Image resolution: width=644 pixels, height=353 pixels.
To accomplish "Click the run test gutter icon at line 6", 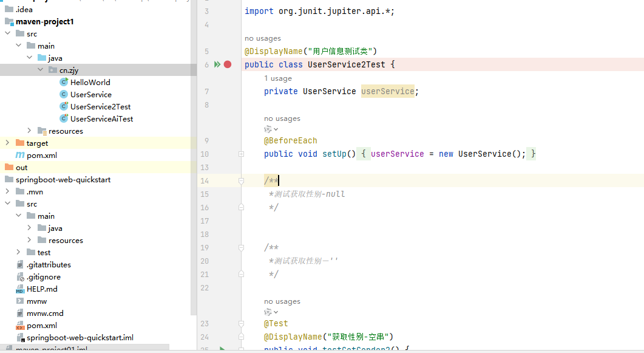I will point(217,64).
